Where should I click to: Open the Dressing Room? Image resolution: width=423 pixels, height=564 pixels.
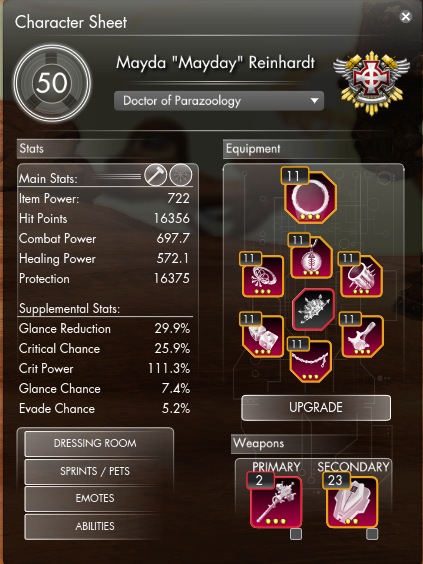(x=95, y=443)
